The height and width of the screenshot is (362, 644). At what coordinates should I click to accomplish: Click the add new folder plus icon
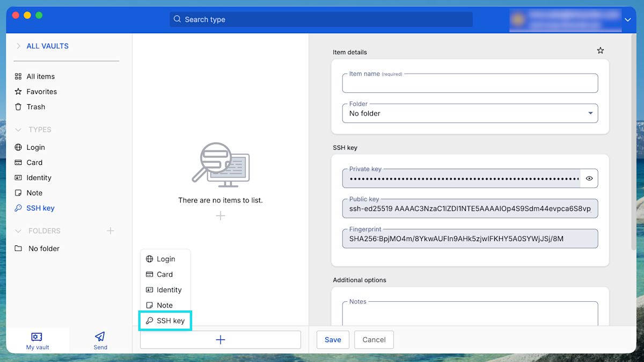point(110,231)
